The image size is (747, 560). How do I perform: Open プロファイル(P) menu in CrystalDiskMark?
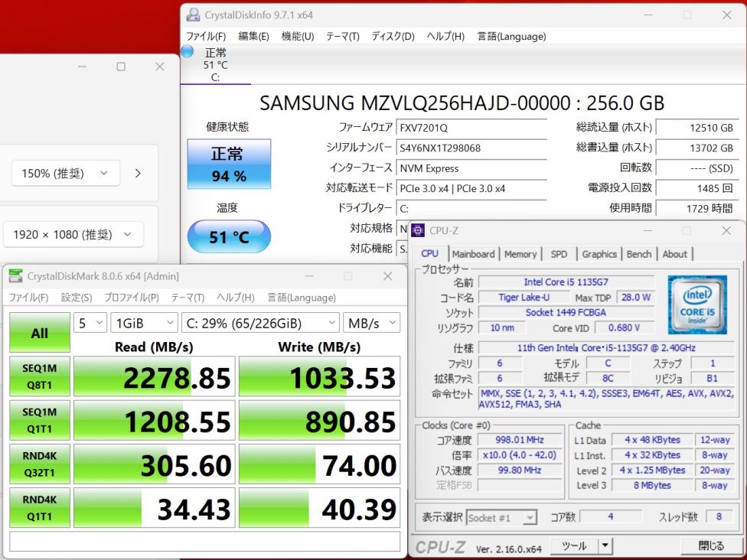132,298
